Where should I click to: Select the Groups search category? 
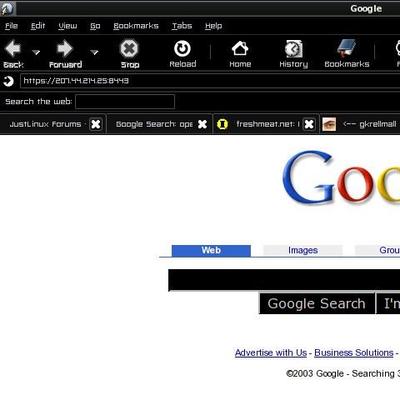click(377, 250)
